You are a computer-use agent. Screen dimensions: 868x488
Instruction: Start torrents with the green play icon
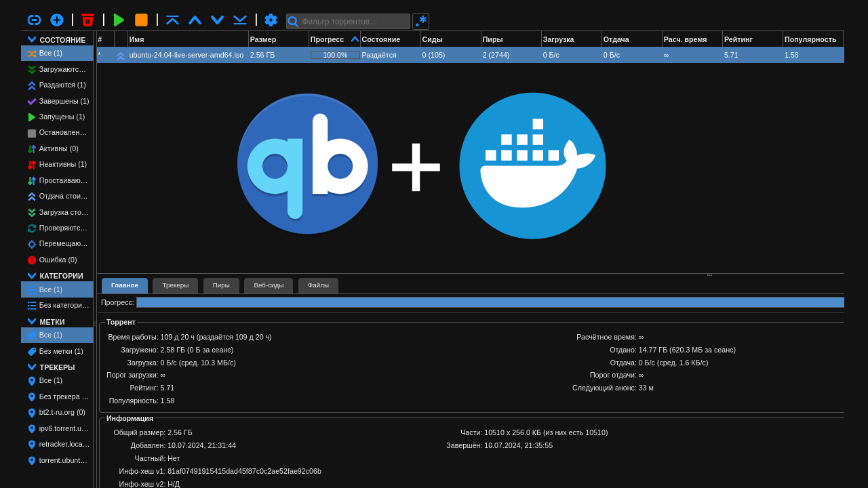pyautogui.click(x=119, y=20)
